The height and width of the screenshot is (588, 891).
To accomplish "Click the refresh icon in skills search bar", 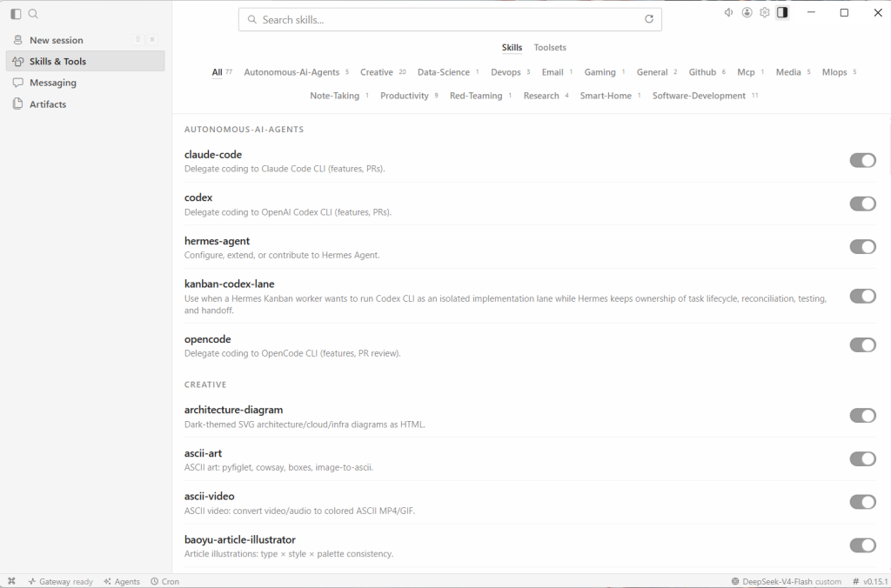I will pos(649,19).
